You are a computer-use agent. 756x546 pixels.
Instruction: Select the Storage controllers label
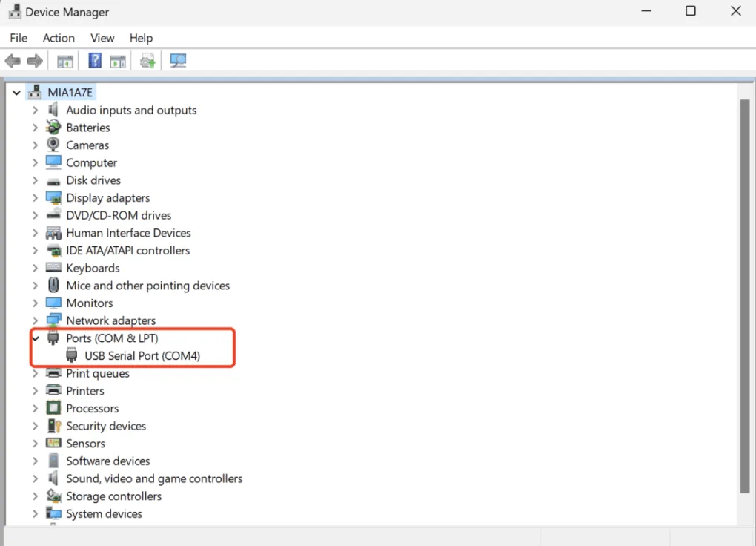tap(114, 496)
